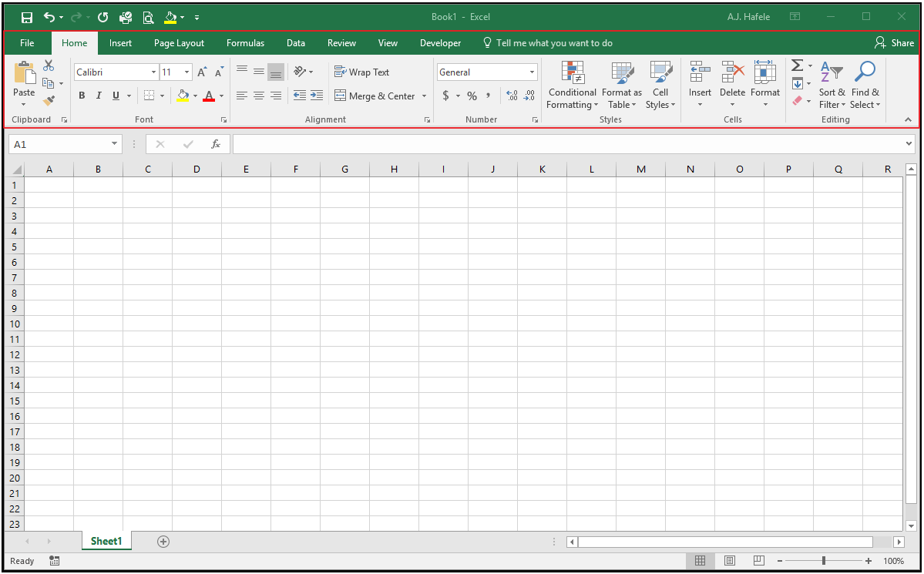Toggle Align Left horizontal alignment
The height and width of the screenshot is (574, 924).
click(x=242, y=96)
